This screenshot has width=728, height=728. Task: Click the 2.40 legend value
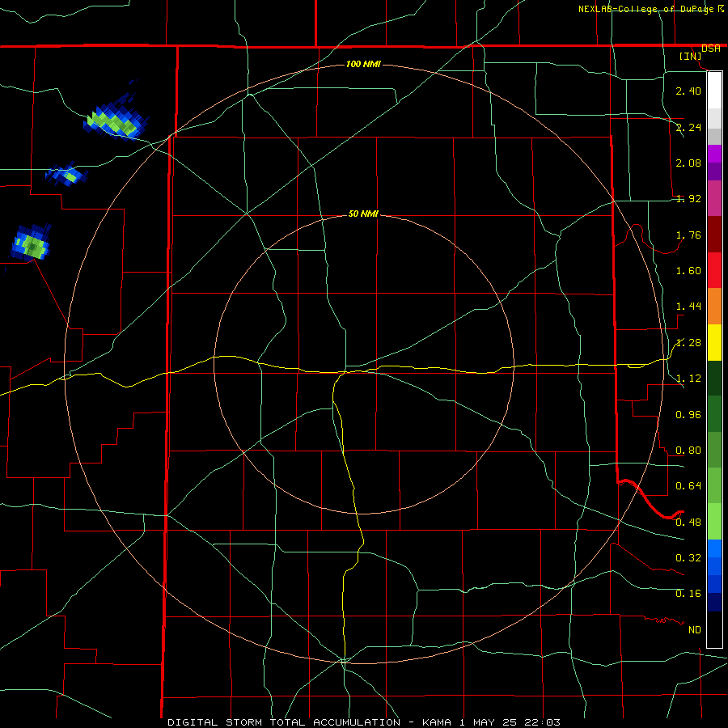coord(688,91)
